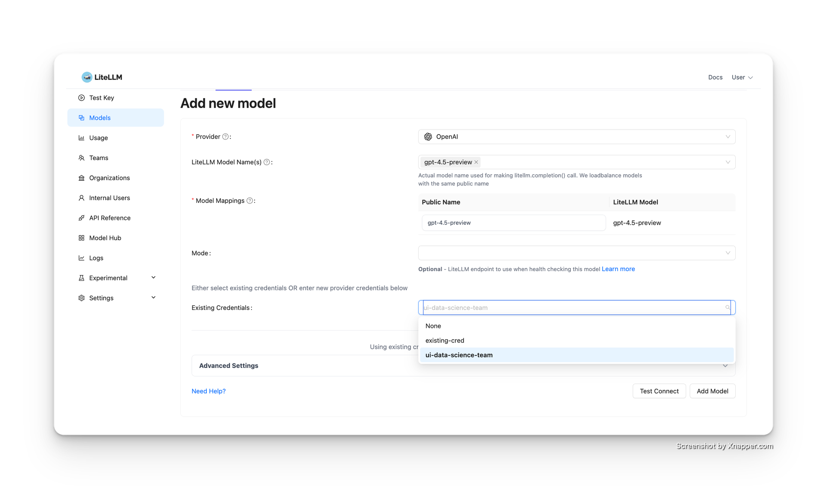The height and width of the screenshot is (504, 827).
Task: Click the Public Name input field
Action: (x=513, y=223)
